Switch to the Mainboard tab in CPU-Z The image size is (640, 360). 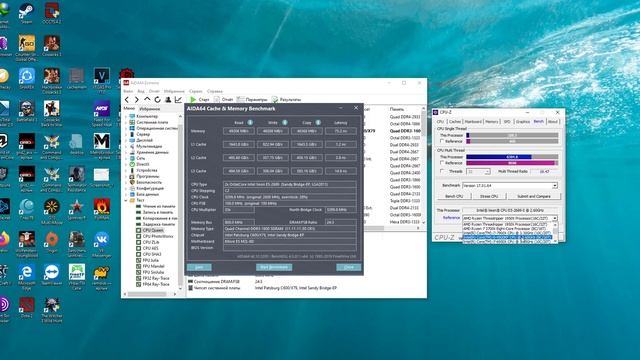(473, 122)
